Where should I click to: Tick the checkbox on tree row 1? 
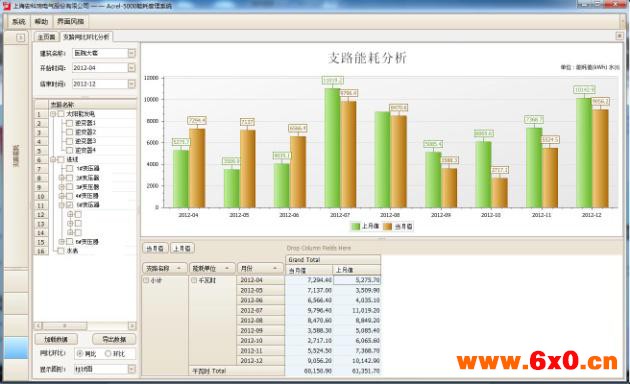click(61, 114)
